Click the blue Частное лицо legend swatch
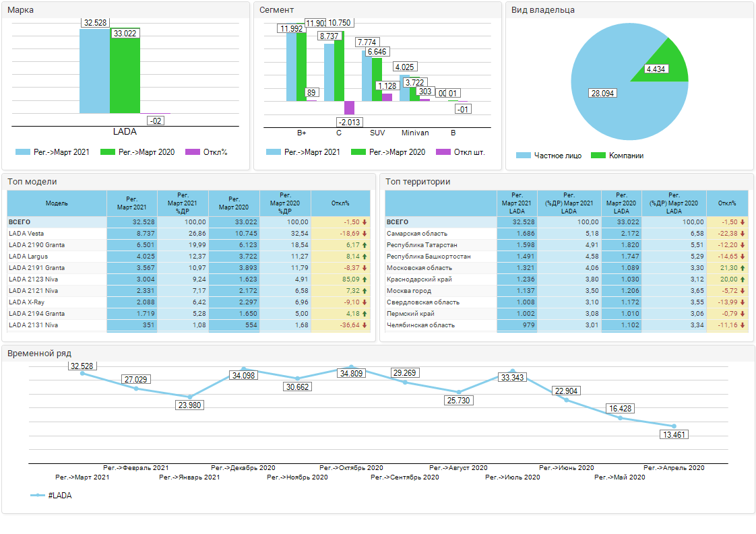The image size is (756, 534). (x=524, y=156)
